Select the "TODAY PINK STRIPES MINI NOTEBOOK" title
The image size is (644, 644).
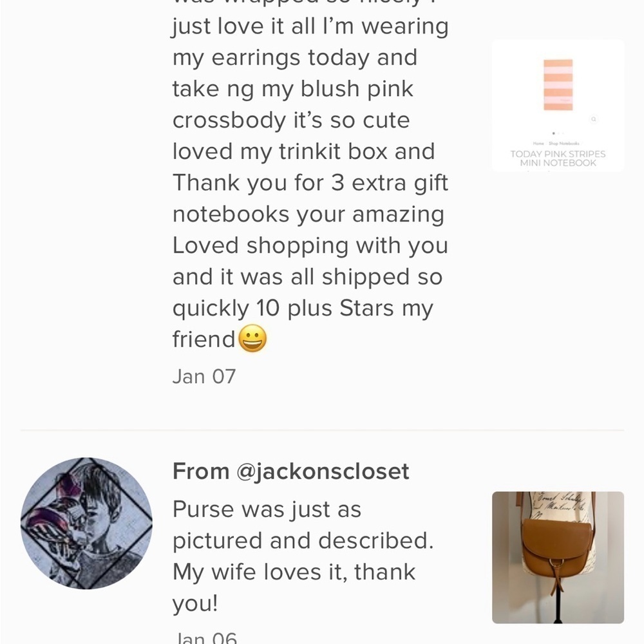coord(558,158)
